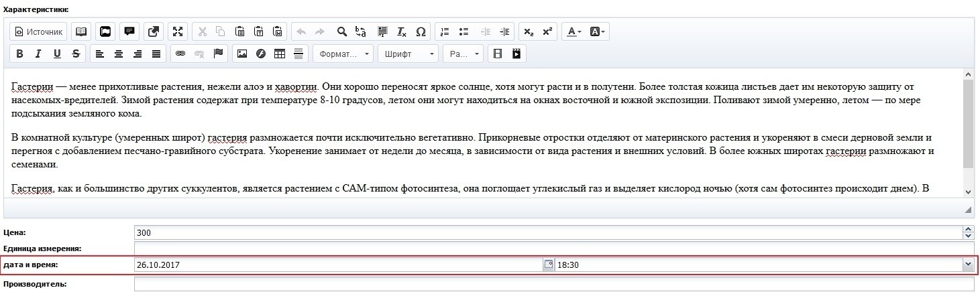Screen dimensions: 980x296
Task: Insert a table using table icon
Action: (280, 54)
